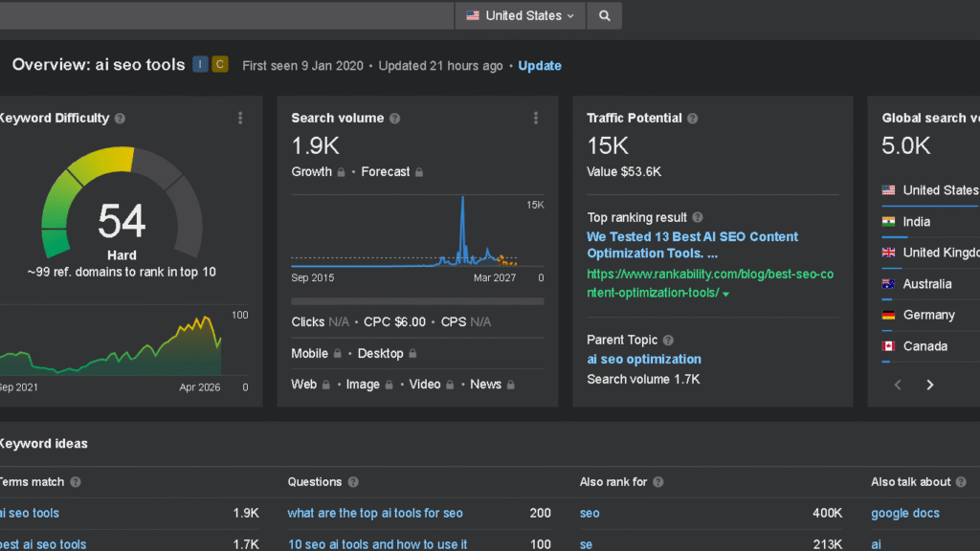Toggle the locked Mobile filter
This screenshot has width=980, height=551.
tap(315, 354)
